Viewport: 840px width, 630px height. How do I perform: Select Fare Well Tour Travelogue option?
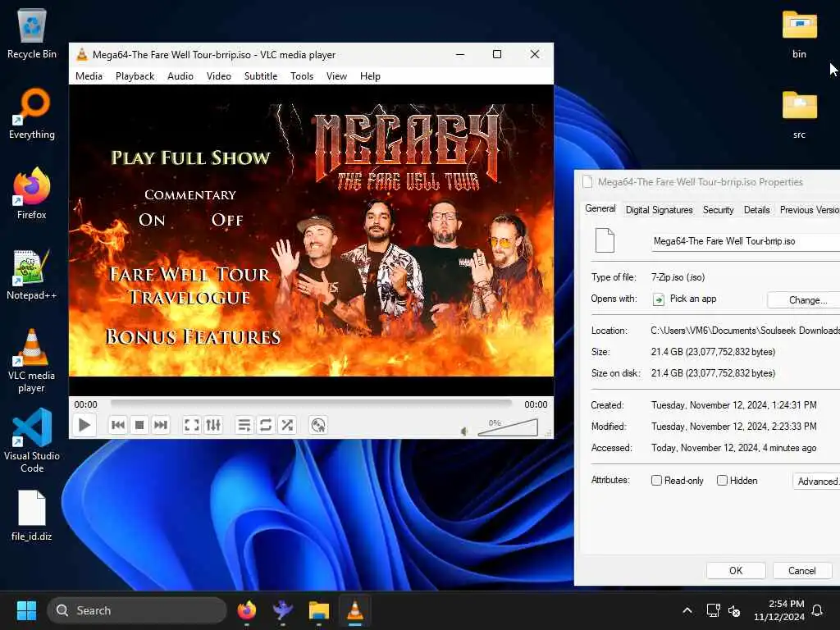coord(189,286)
